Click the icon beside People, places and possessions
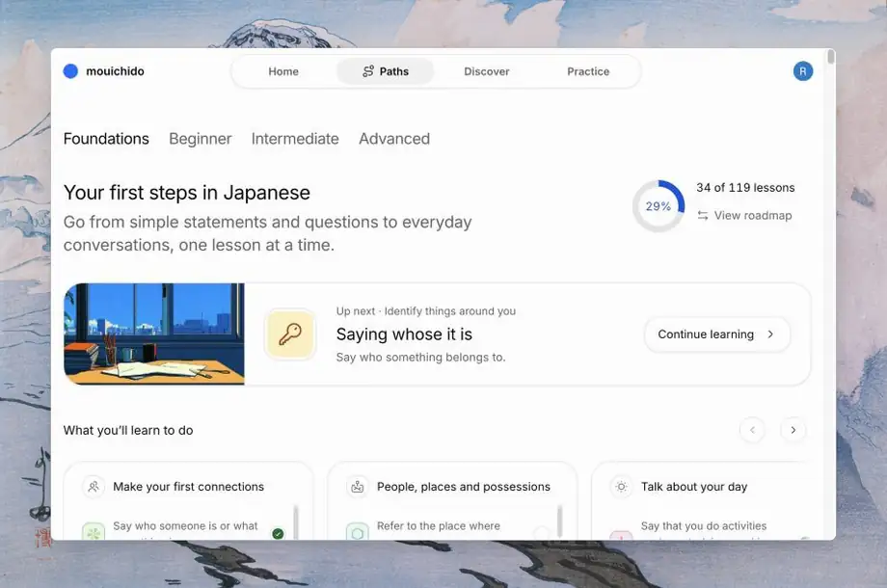The image size is (887, 588). (358, 486)
